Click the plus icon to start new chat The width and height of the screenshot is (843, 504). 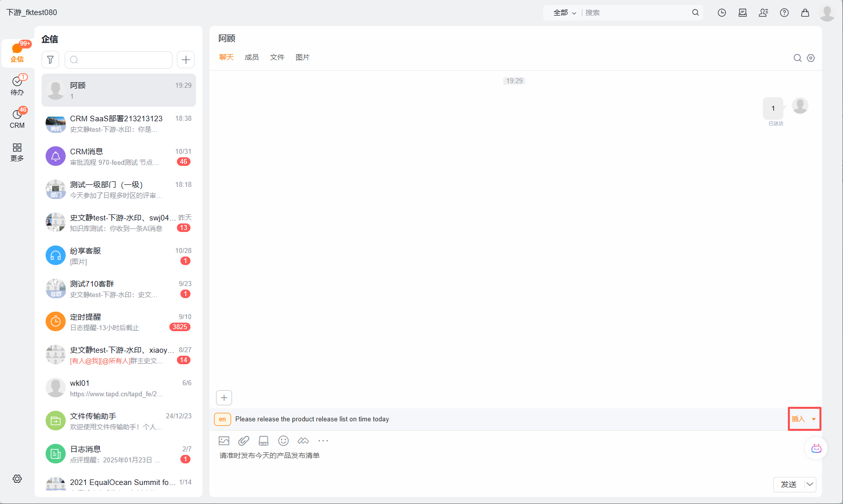(x=186, y=60)
